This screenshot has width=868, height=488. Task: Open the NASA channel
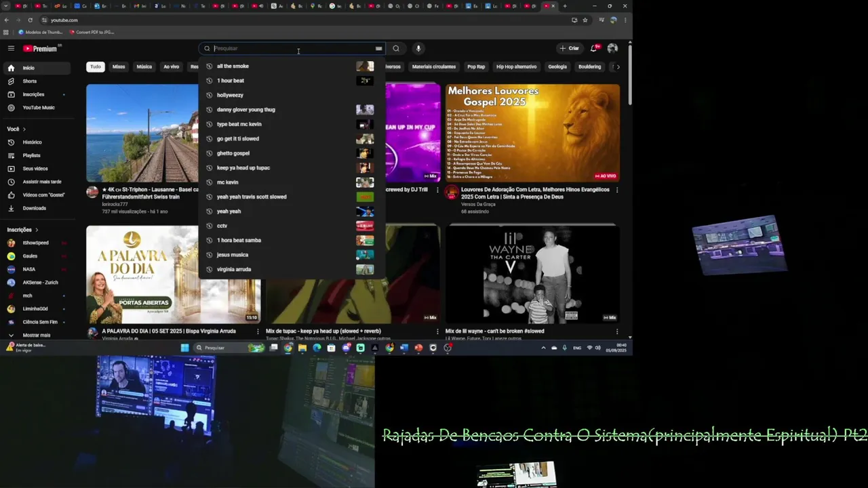coord(36,269)
